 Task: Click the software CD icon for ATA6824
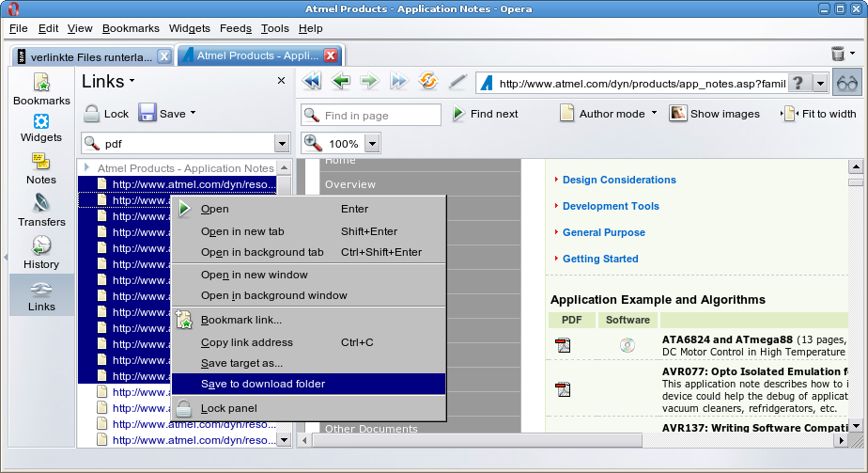point(628,345)
